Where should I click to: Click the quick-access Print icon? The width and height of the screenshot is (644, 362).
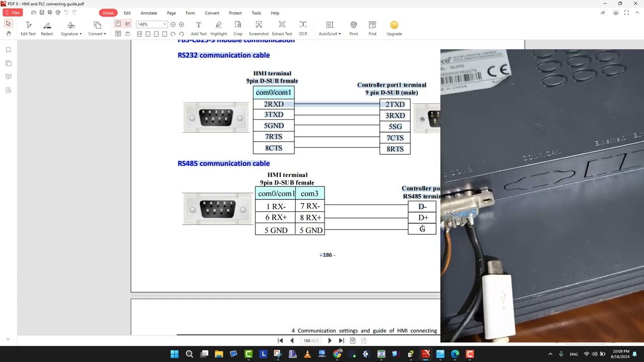[x=58, y=13]
